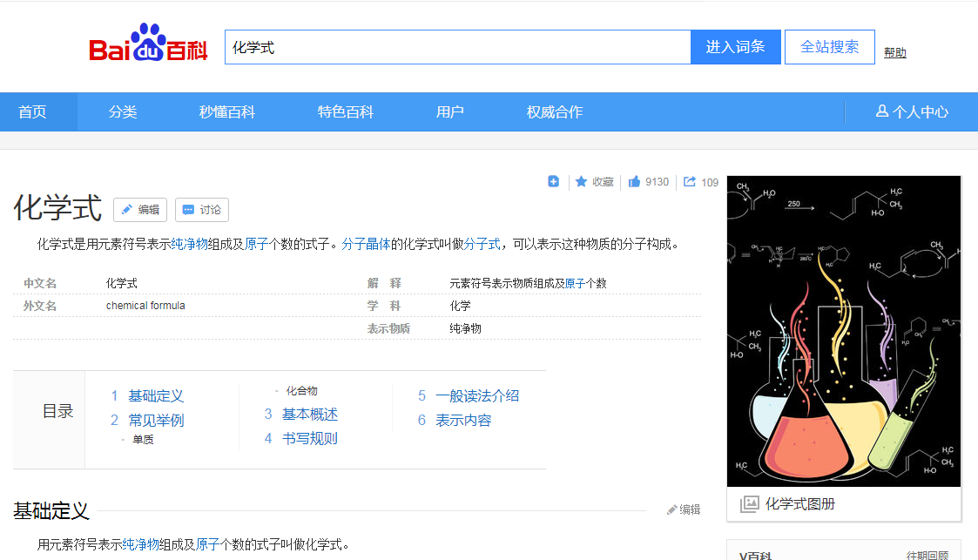Click the edit pencil next to 化学式 title
Screen dimensions: 978x560
point(139,210)
